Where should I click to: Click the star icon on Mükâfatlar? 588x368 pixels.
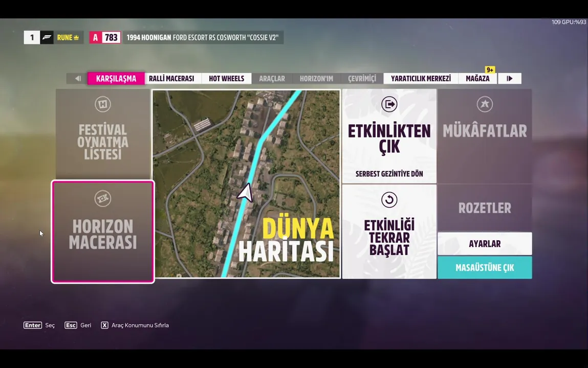485,104
